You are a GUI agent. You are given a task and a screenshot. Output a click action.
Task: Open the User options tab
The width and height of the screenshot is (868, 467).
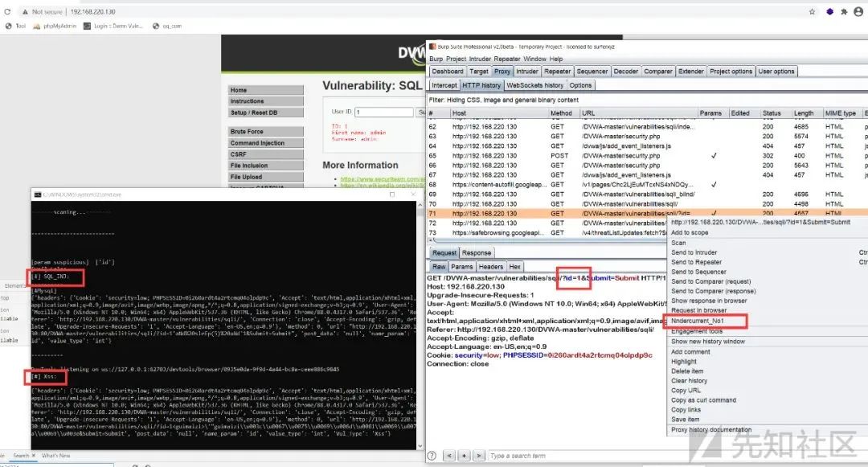tap(776, 72)
